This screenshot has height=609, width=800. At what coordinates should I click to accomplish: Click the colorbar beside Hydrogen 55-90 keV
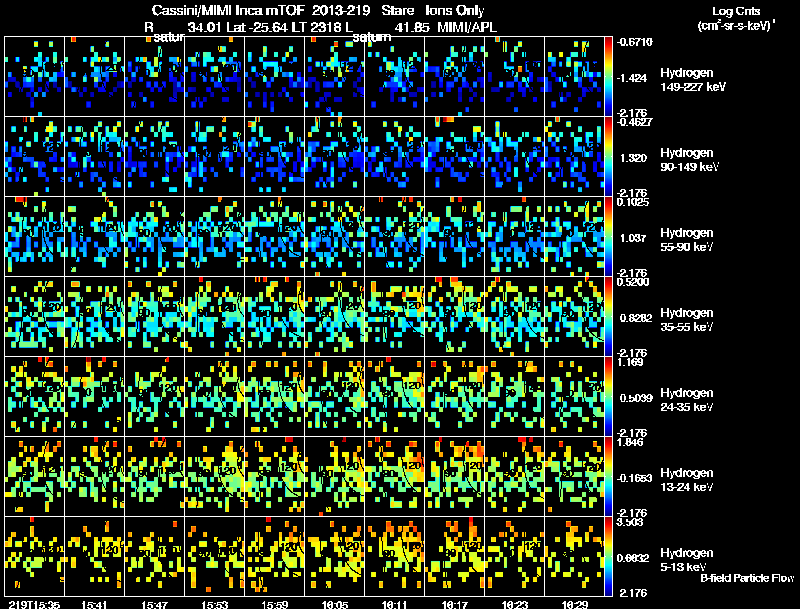(x=608, y=237)
